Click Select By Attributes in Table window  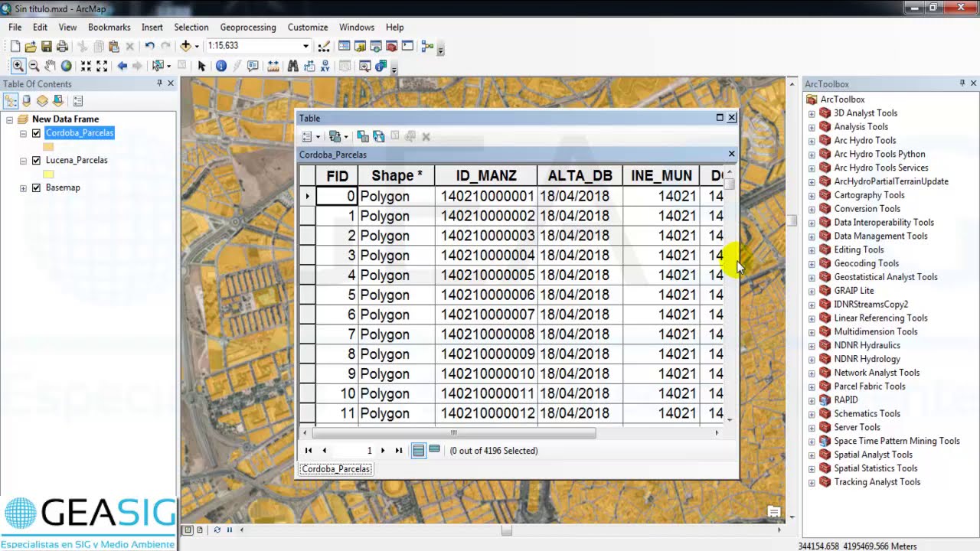point(363,137)
